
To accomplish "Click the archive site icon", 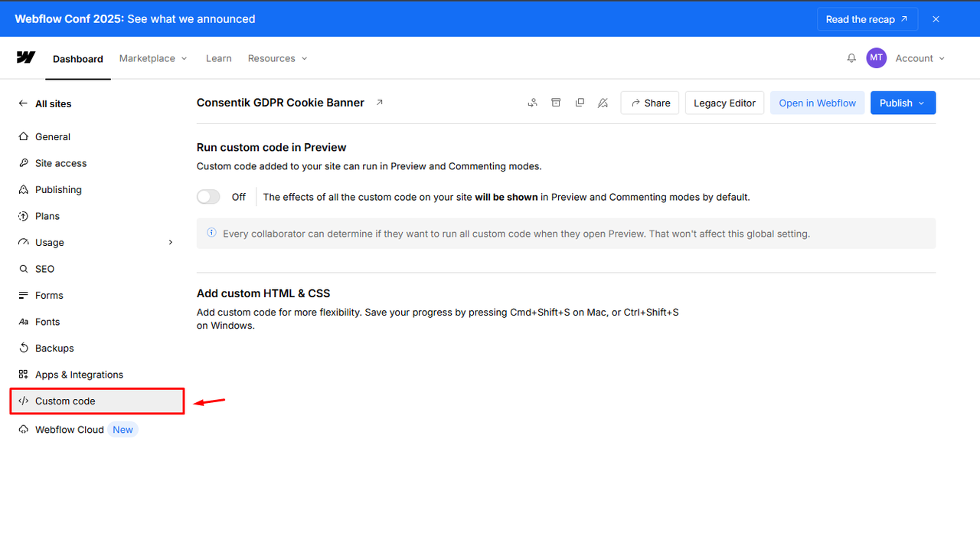I will [x=557, y=103].
